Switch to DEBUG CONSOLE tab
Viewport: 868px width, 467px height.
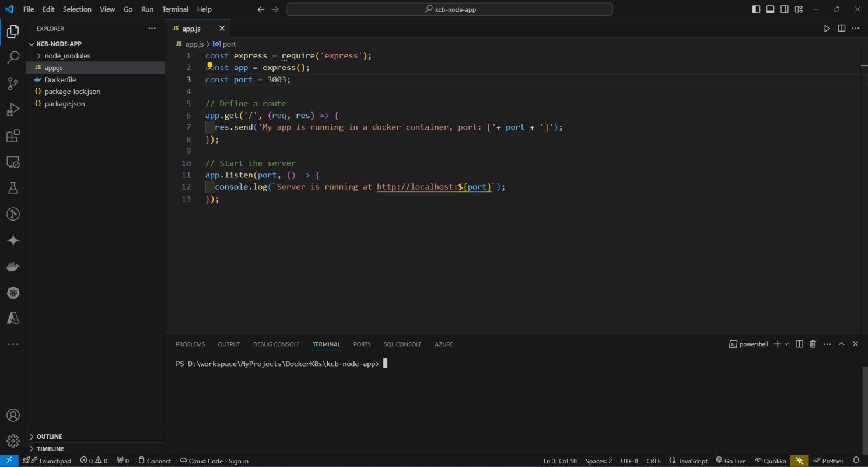pos(276,344)
